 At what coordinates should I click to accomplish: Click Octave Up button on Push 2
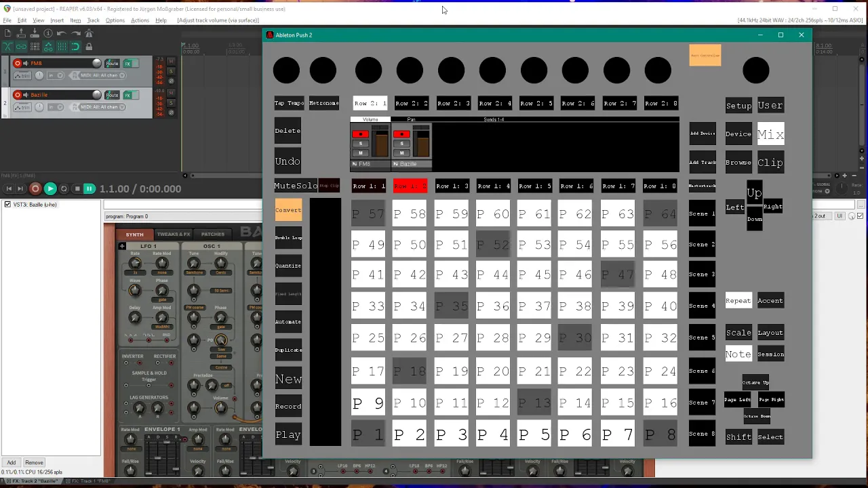(755, 382)
